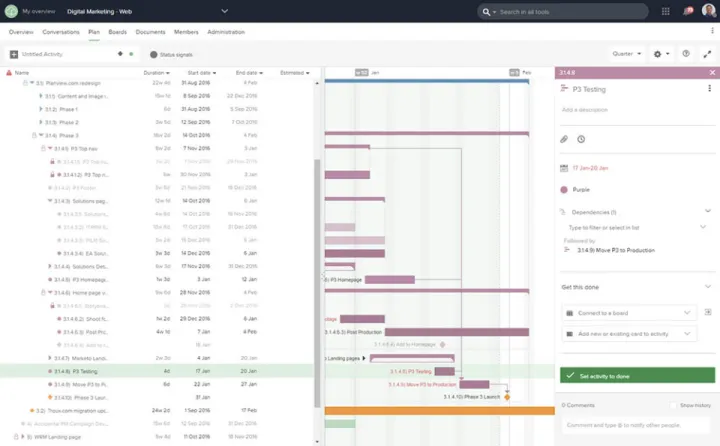Select the Purple color swatch

click(x=565, y=189)
